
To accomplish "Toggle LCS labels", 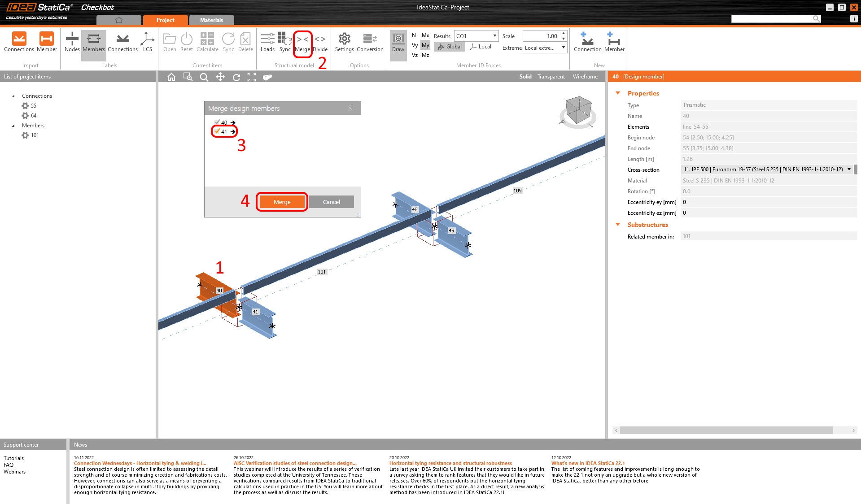I will [x=148, y=42].
